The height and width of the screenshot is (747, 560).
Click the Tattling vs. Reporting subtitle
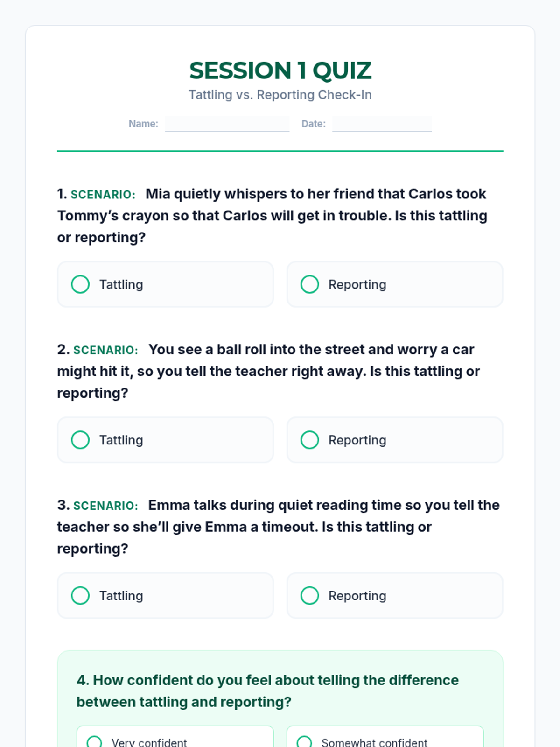tap(280, 95)
